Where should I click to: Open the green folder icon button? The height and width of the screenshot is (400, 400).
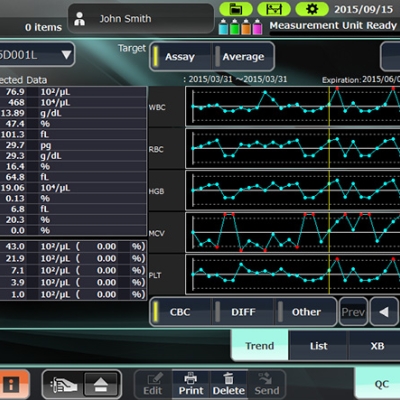pyautogui.click(x=236, y=9)
